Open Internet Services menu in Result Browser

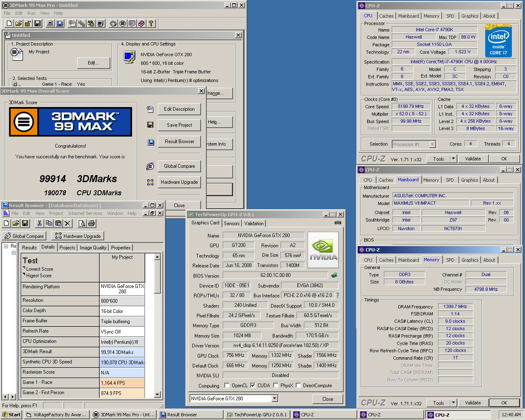(x=85, y=213)
